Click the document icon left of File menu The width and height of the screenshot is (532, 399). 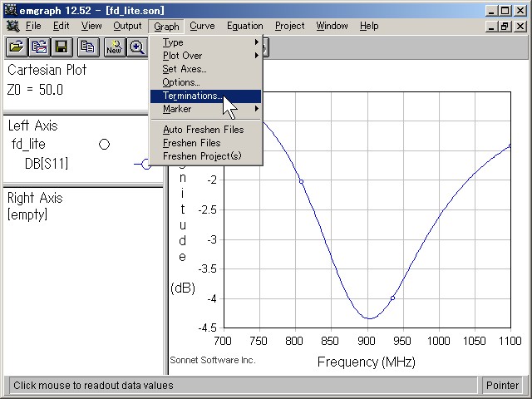[x=12, y=26]
